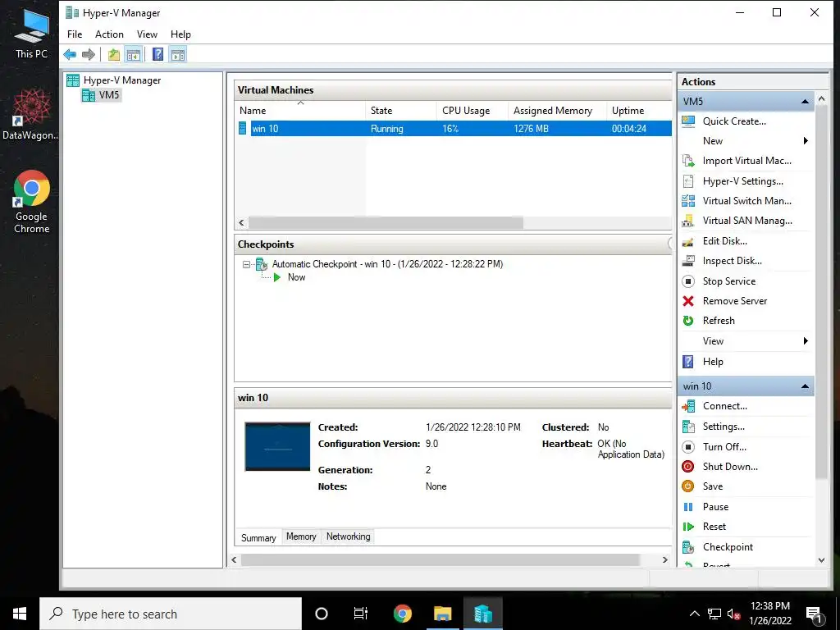Switch to the Summary tab
The height and width of the screenshot is (630, 840).
(258, 537)
